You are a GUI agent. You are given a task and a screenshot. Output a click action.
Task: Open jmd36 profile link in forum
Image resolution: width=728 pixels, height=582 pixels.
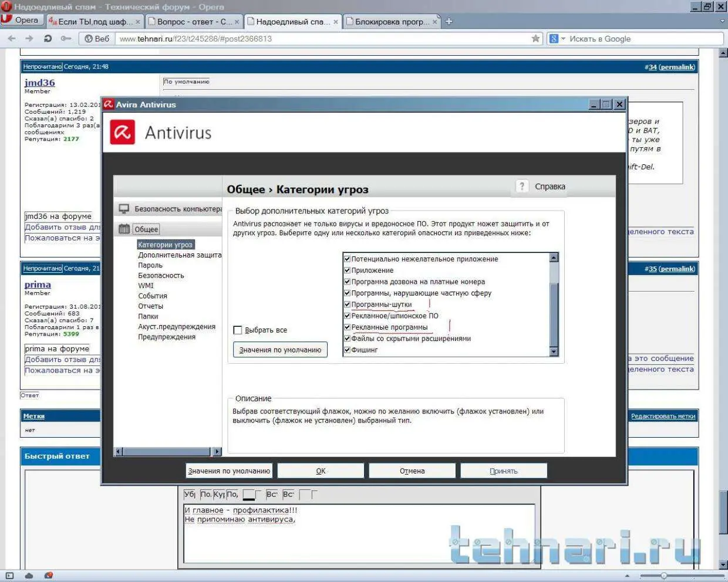(39, 83)
